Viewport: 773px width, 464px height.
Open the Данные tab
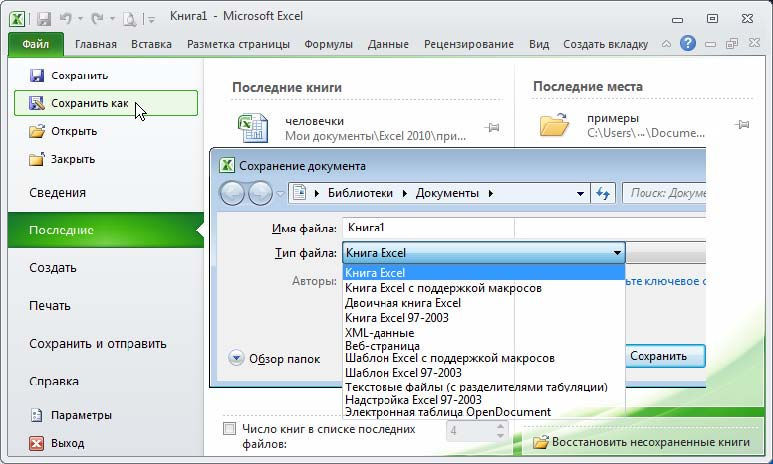tap(388, 44)
